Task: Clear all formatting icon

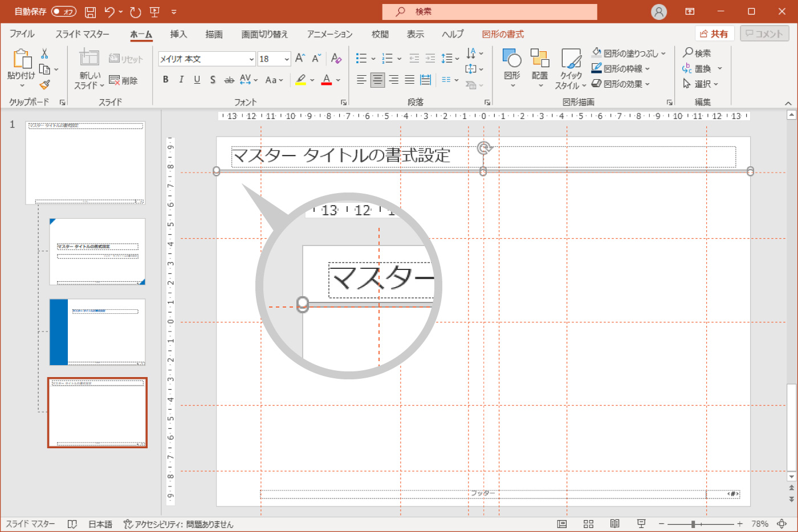Action: tap(336, 59)
